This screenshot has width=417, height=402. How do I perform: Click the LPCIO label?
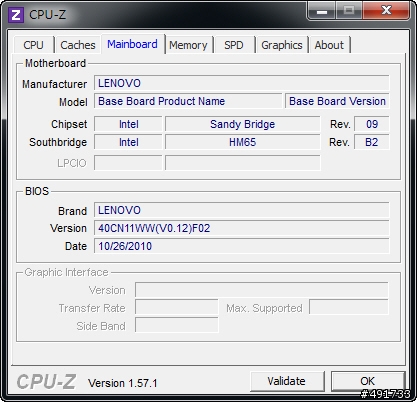(72, 163)
